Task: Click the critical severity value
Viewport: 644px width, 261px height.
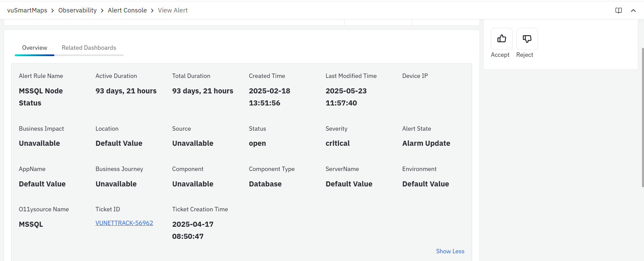Action: click(x=337, y=143)
